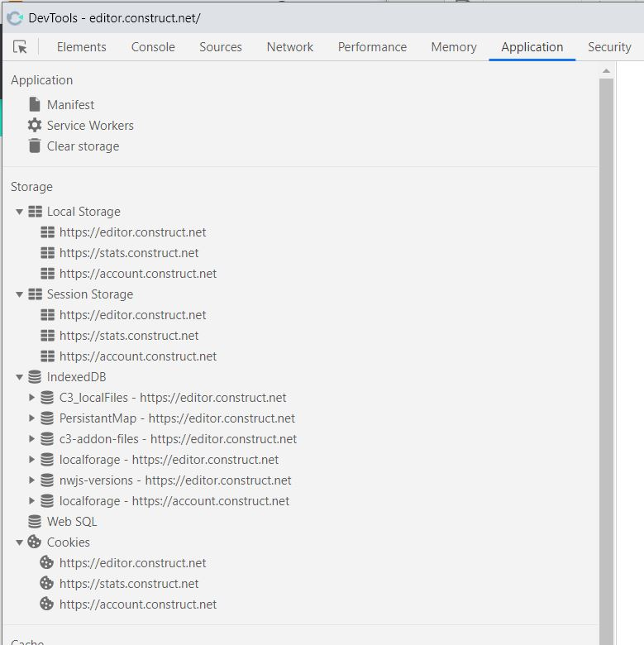The image size is (644, 645).
Task: Expand localforage for account.construct.net
Action: pyautogui.click(x=31, y=500)
